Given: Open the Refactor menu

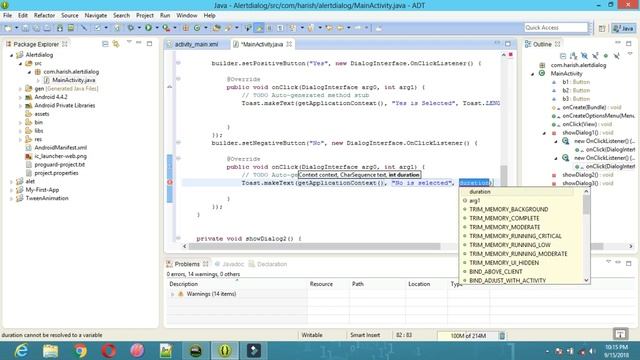Looking at the screenshot, I should [x=44, y=16].
